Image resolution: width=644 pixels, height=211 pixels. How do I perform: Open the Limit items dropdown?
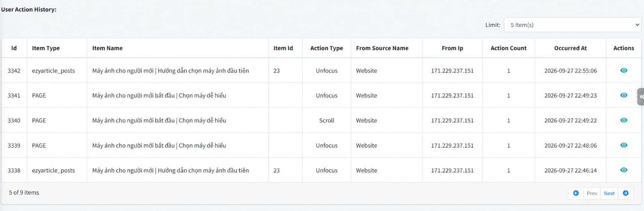click(x=573, y=25)
